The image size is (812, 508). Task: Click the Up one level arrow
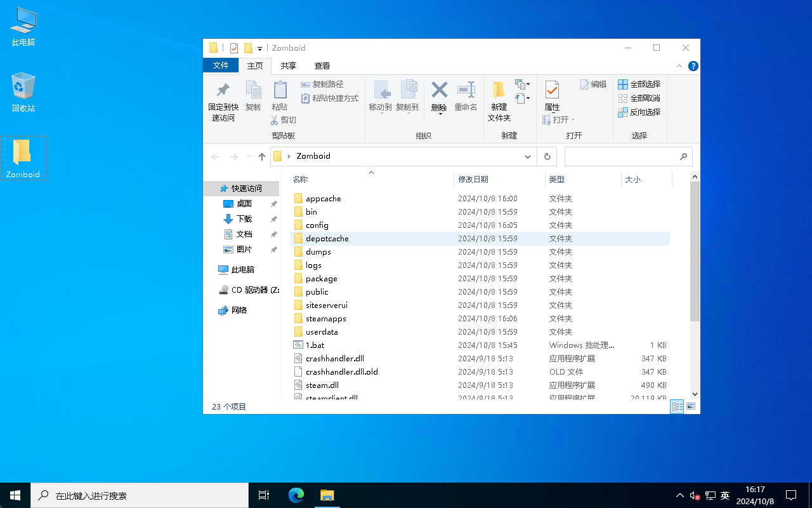(x=262, y=156)
